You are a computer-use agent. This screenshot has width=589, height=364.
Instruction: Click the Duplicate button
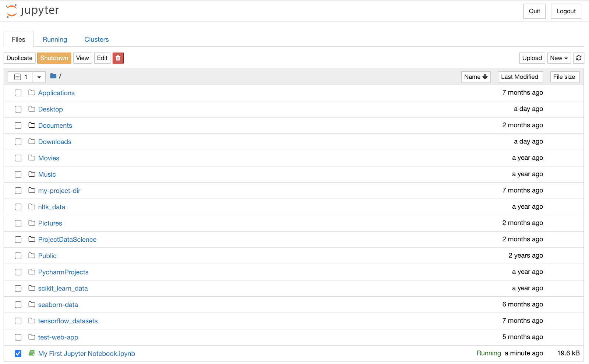point(20,58)
